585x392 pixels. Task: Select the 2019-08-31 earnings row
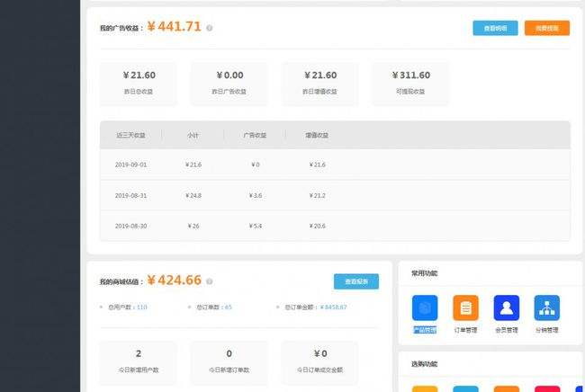(x=335, y=195)
